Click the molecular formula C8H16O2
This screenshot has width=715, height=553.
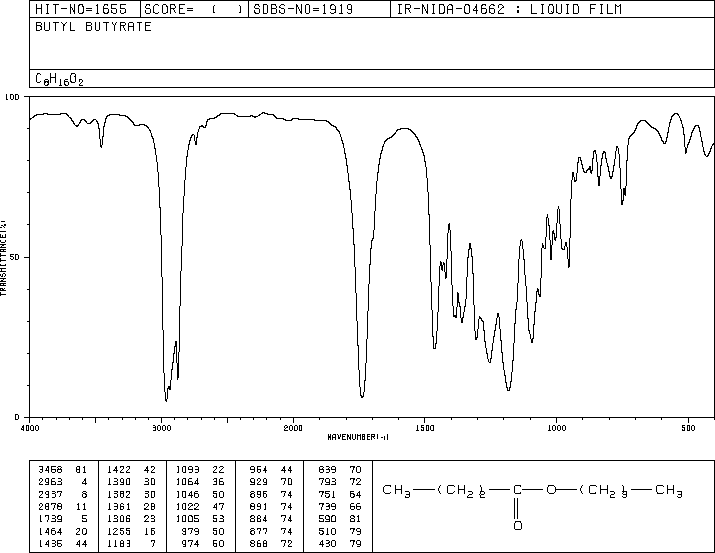coord(59,79)
